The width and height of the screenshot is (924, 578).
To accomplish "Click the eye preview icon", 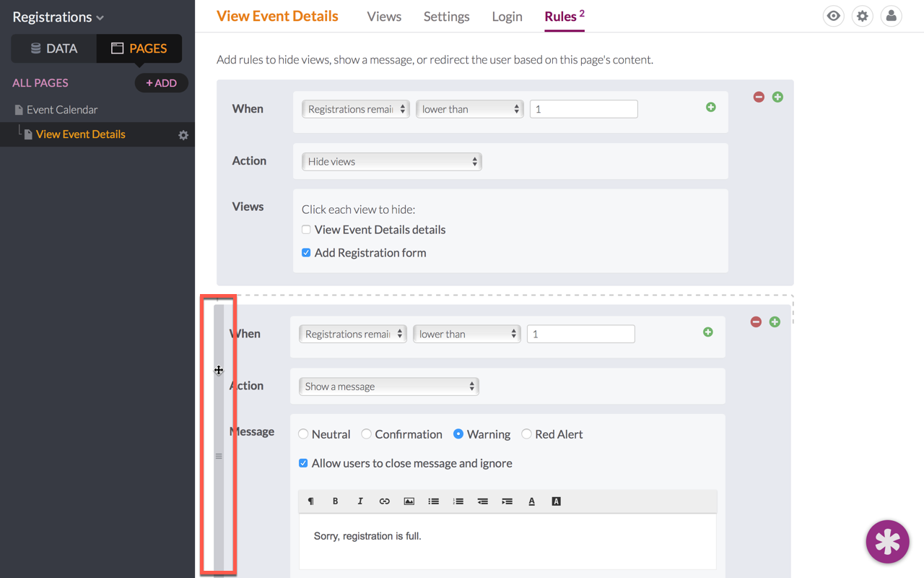I will click(834, 16).
